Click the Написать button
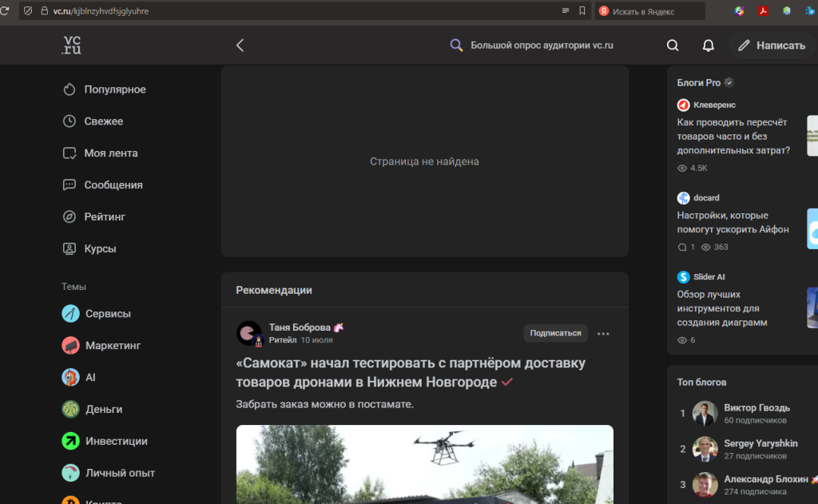 [x=772, y=46]
